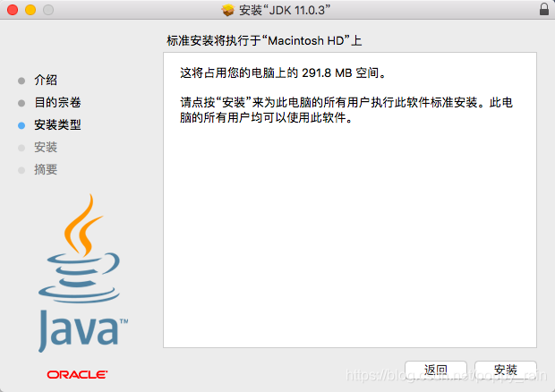
Task: Click the red close window button
Action: point(13,10)
